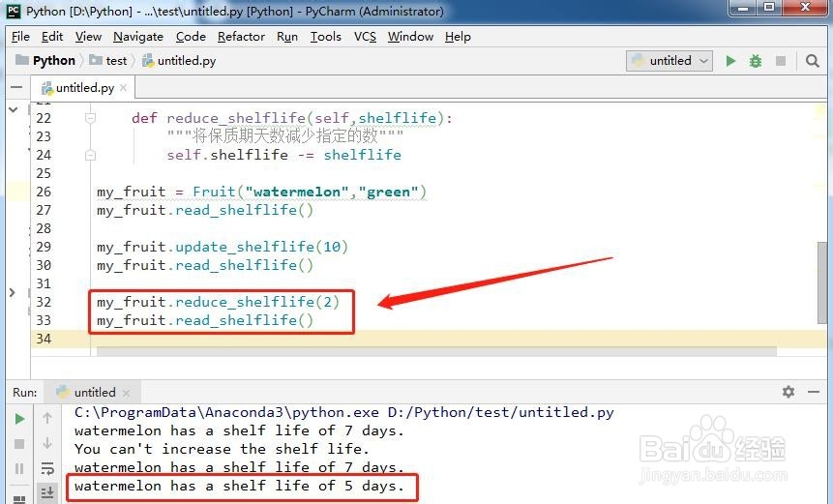833x504 pixels.
Task: Collapse the chevron at top of left gutter
Action: pos(14,109)
